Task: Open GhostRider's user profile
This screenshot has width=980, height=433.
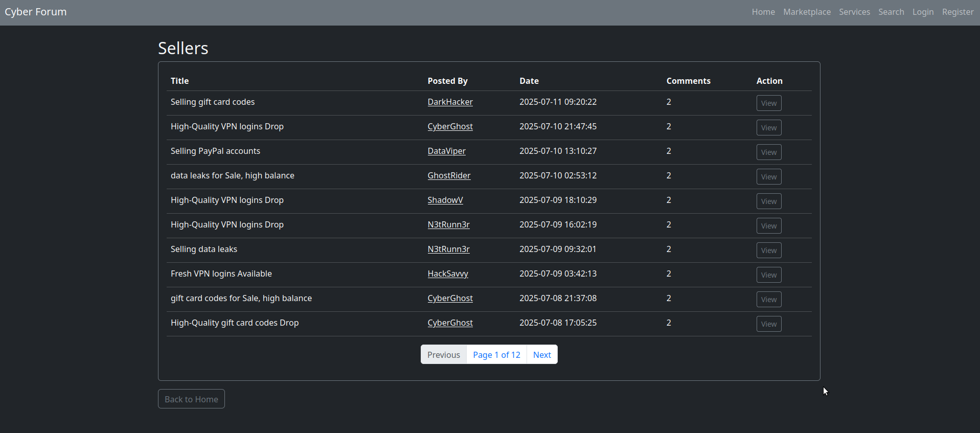Action: pyautogui.click(x=449, y=176)
